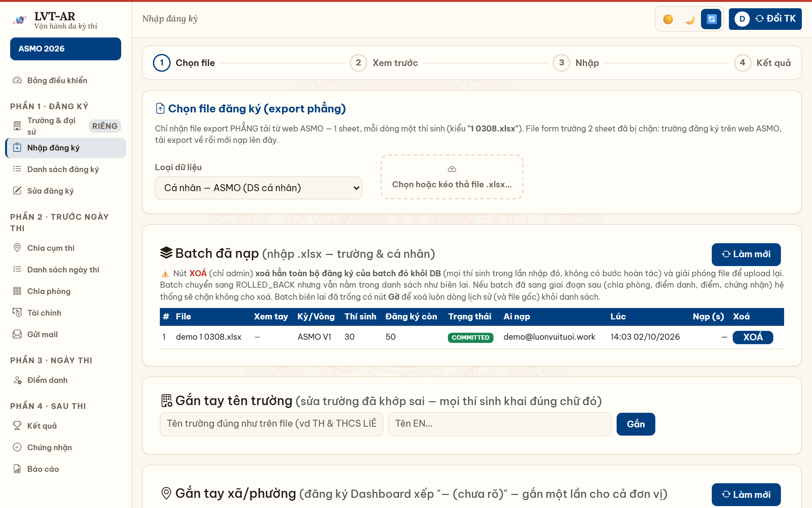
Task: Click the RIÊNG badge
Action: pos(105,126)
